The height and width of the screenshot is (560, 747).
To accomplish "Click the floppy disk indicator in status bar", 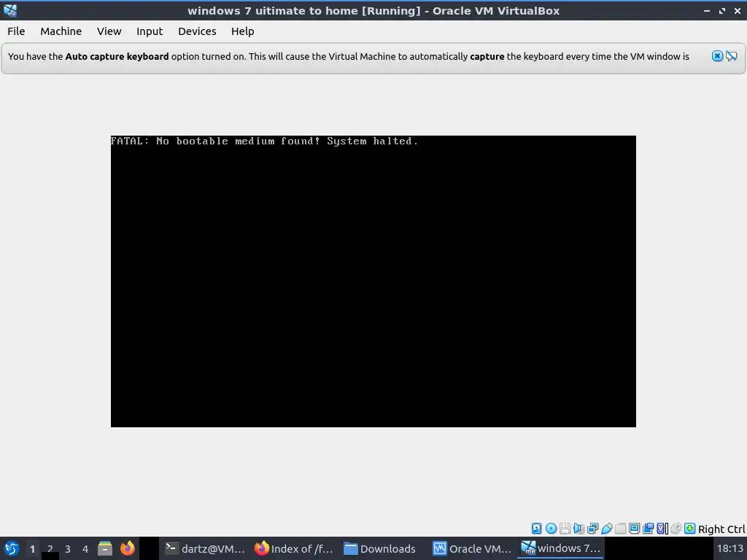I will pos(565,528).
